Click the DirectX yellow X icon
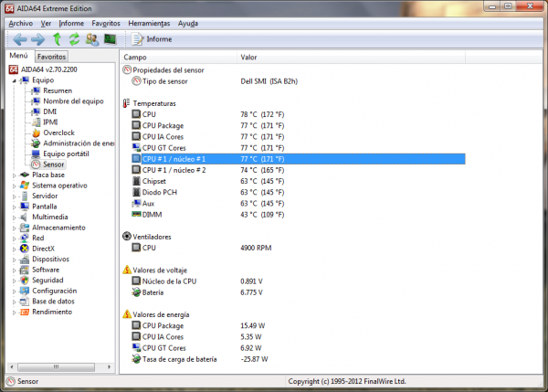This screenshot has height=392, width=548. click(x=25, y=249)
